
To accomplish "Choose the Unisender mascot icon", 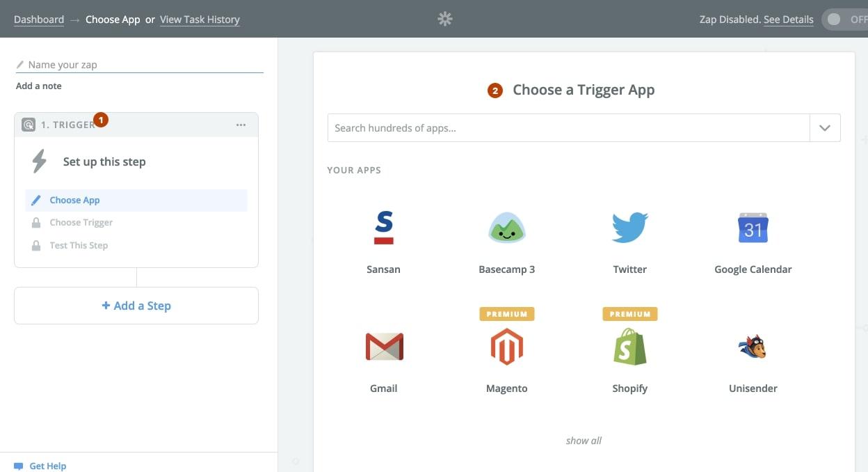I will tap(753, 347).
